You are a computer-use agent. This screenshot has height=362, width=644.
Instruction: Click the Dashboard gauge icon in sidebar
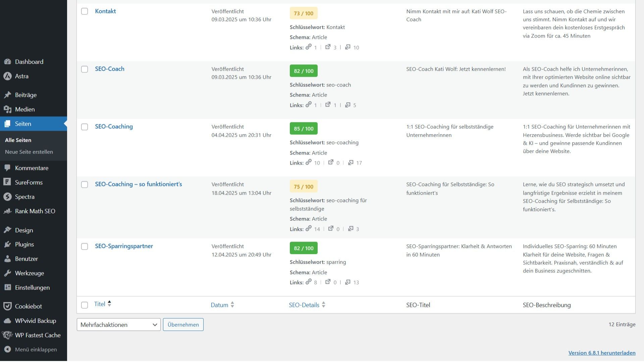click(x=7, y=62)
